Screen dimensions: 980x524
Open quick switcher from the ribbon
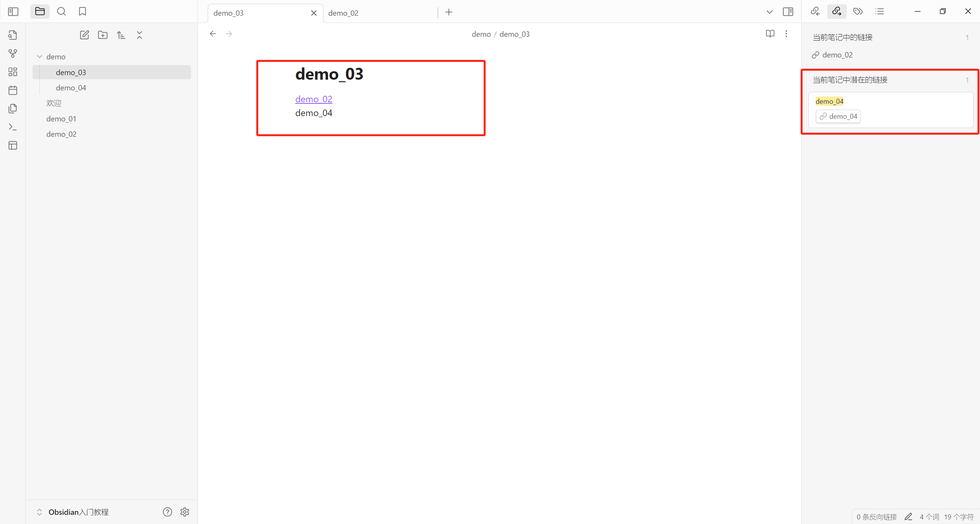[13, 35]
